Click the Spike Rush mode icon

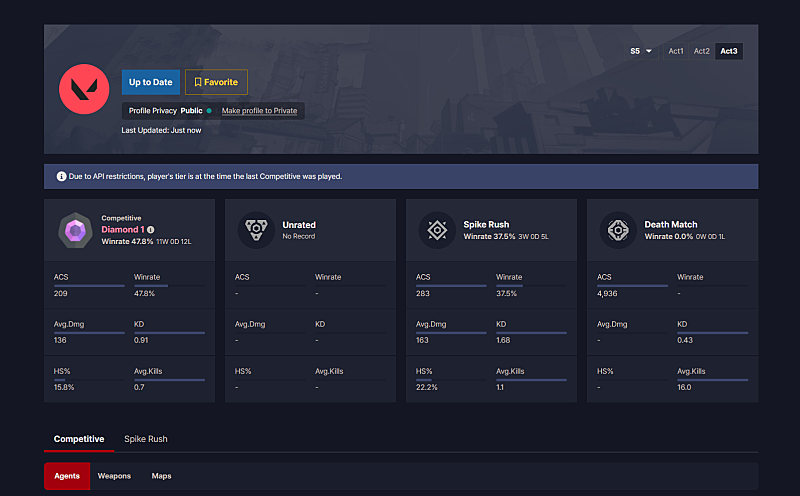[x=437, y=230]
